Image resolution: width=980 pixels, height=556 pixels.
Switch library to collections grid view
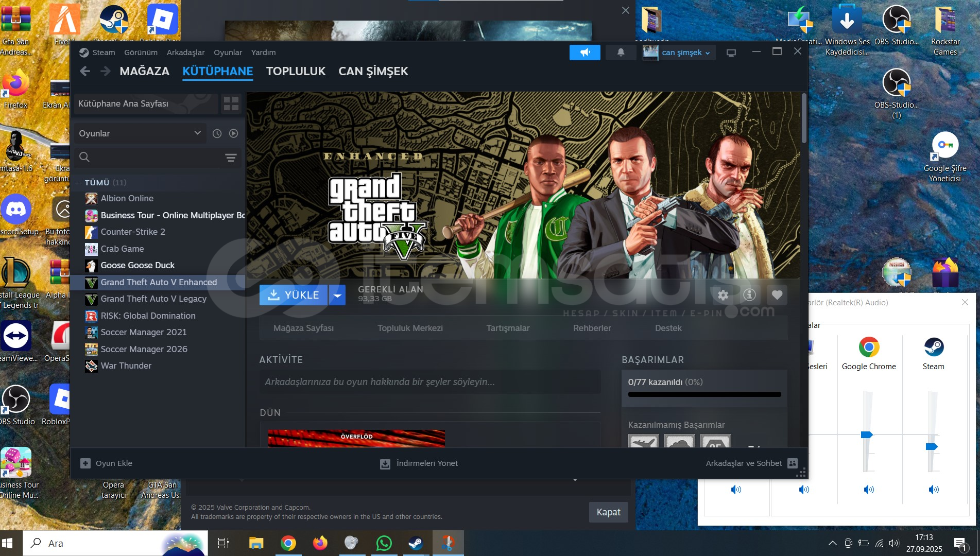pos(231,103)
